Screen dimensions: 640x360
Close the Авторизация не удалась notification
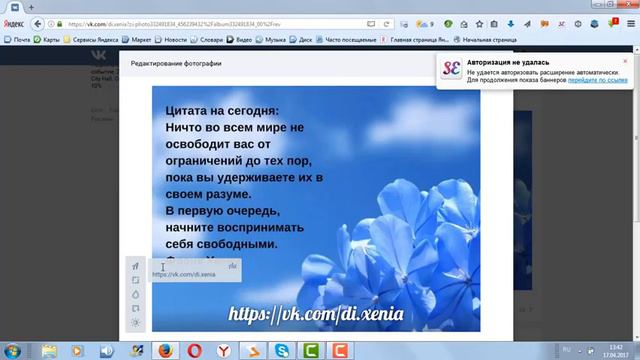pos(625,61)
